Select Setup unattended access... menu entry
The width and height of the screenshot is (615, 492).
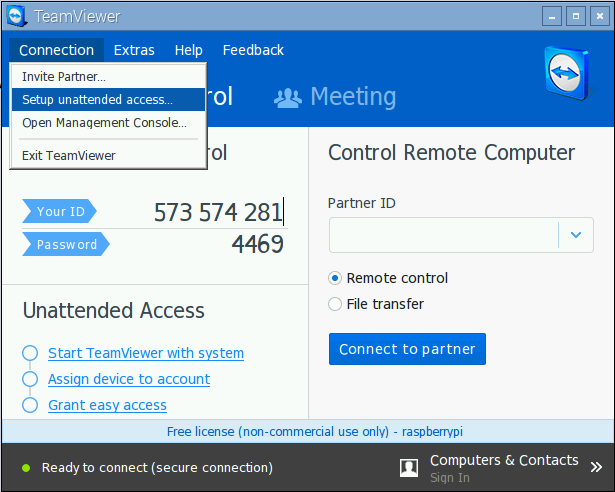(108, 100)
